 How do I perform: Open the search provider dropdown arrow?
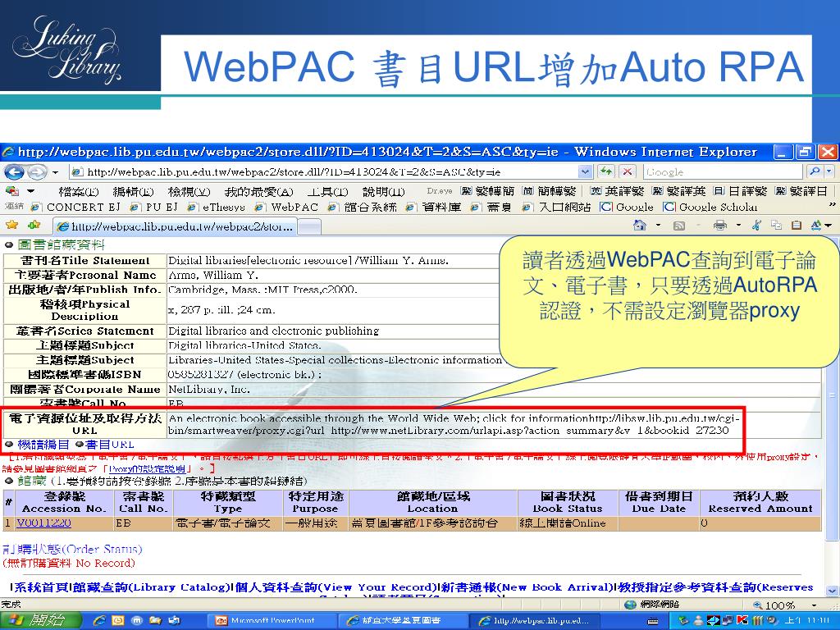tap(829, 172)
